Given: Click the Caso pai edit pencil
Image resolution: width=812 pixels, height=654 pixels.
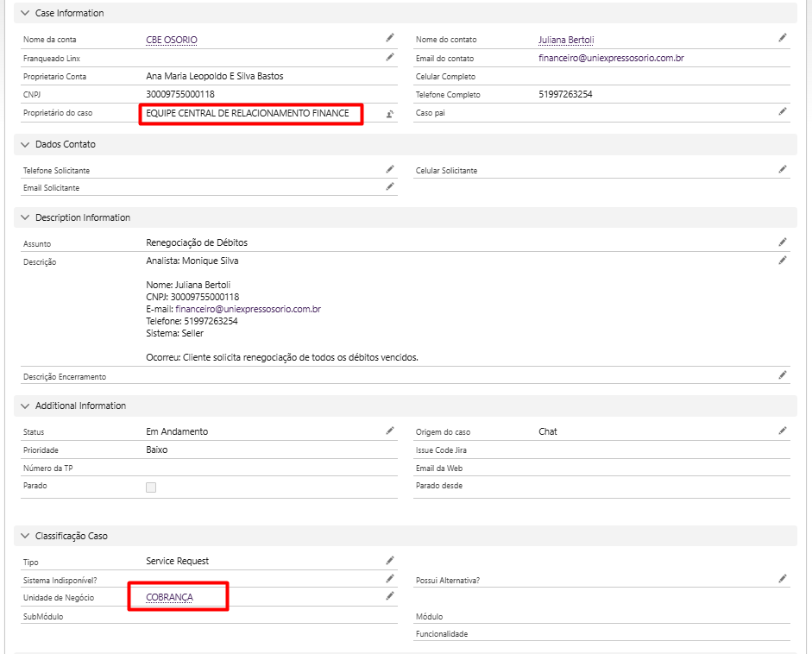Looking at the screenshot, I should click(x=783, y=111).
